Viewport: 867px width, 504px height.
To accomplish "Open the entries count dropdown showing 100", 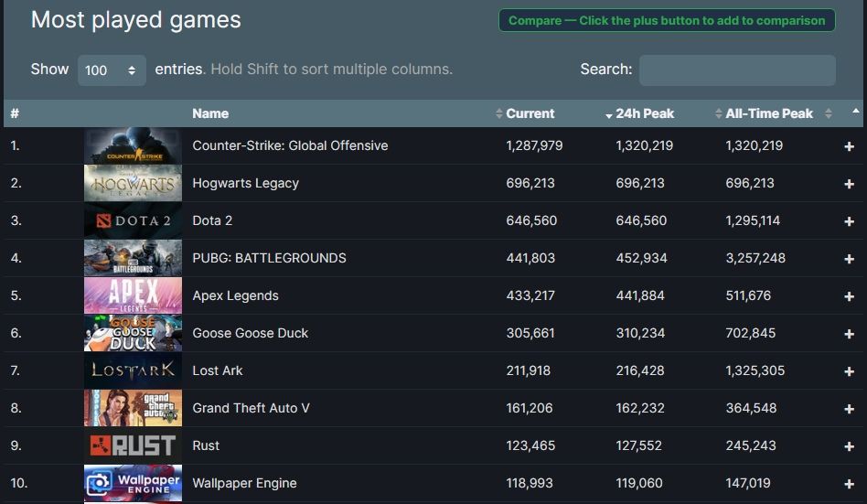I will 112,70.
